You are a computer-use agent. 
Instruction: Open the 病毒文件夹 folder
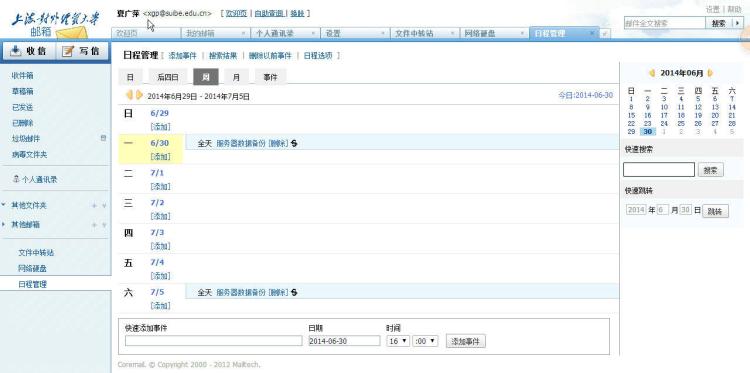pos(30,154)
